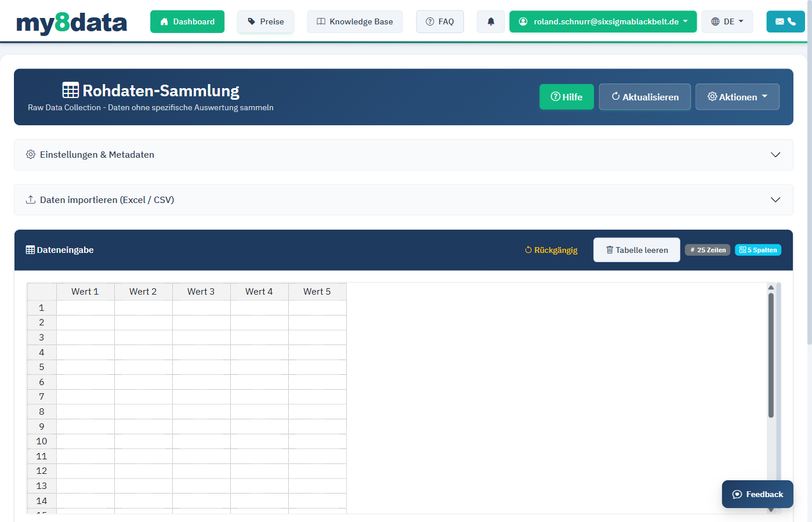Open the Knowledge Base
The width and height of the screenshot is (812, 522).
[x=355, y=21]
